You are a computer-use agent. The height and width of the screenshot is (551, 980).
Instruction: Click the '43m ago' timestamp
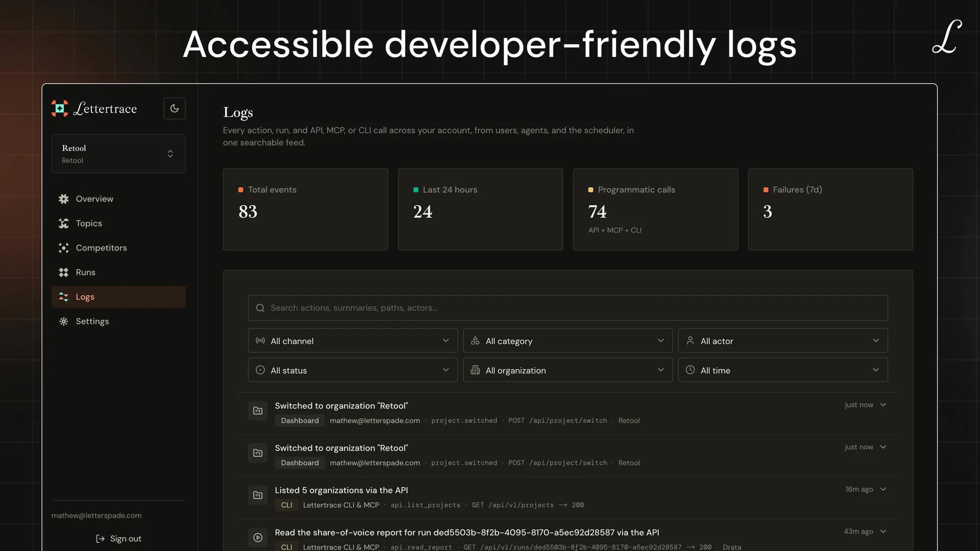tap(858, 532)
